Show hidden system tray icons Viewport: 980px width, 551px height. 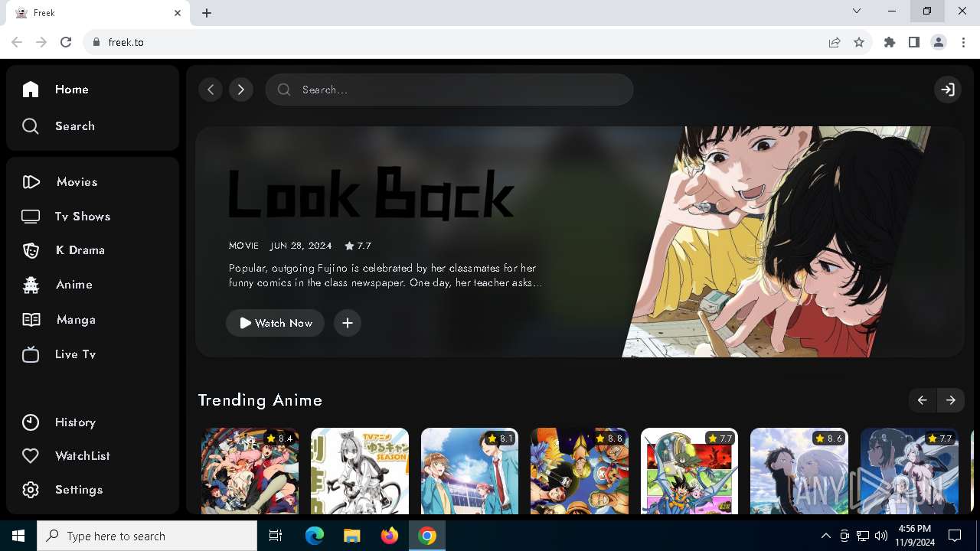point(825,536)
